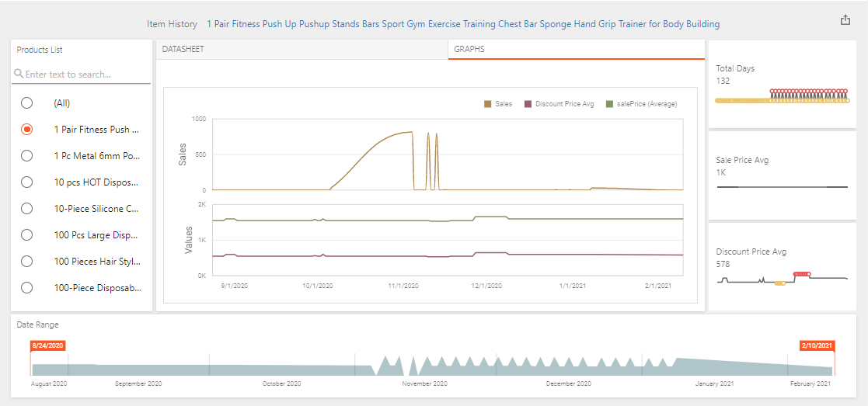Toggle the salePrice (Average) legend entry
The height and width of the screenshot is (406, 868).
click(x=642, y=103)
